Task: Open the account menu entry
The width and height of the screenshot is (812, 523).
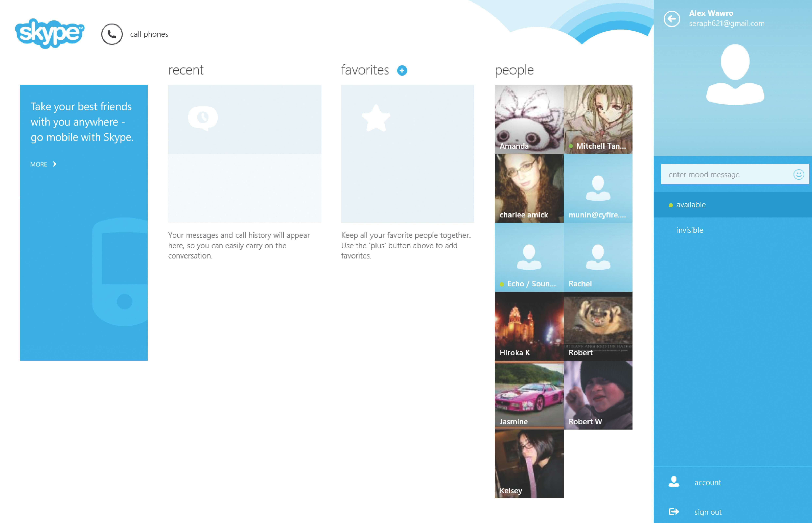Action: tap(707, 482)
